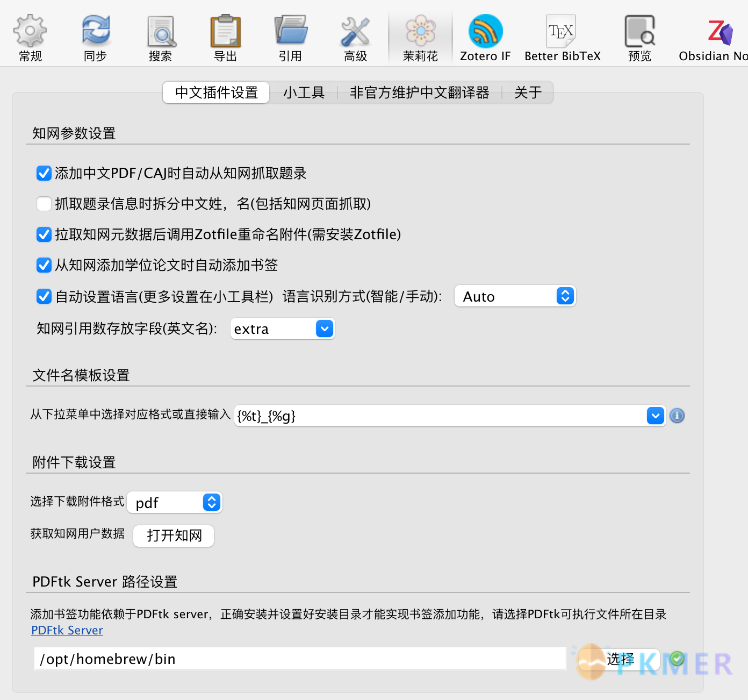Toggle 从知网添加学位论文时自动添加书签 checkbox

click(x=44, y=265)
